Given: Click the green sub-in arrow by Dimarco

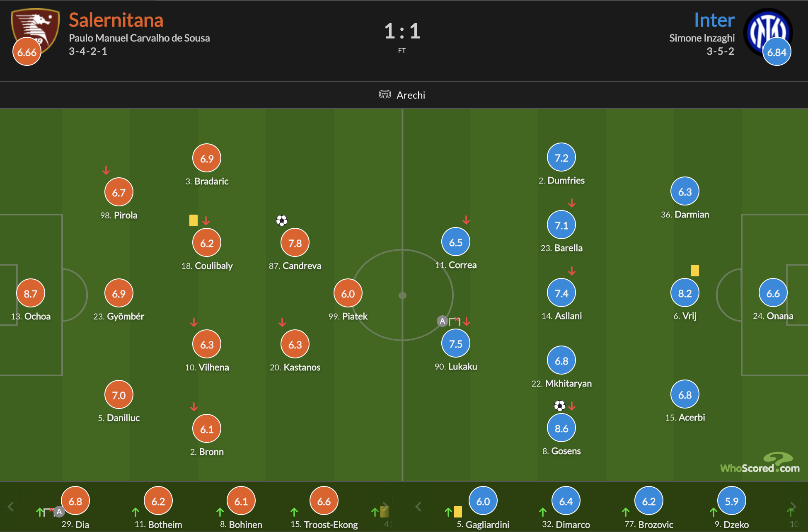Looking at the screenshot, I should (543, 512).
